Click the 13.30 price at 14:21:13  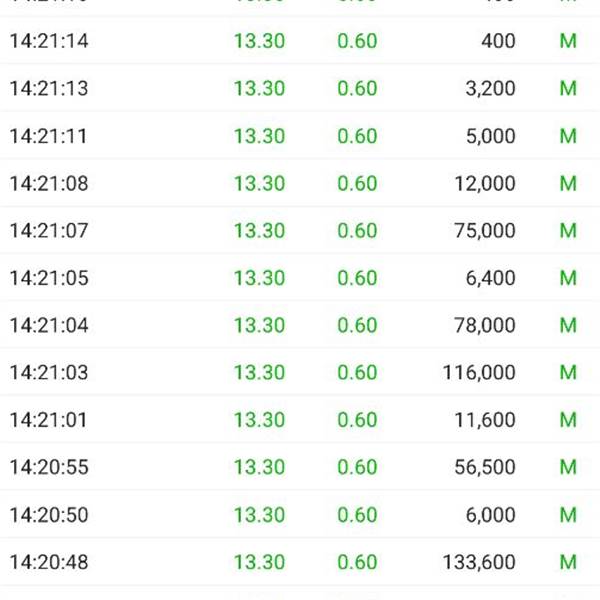tap(259, 88)
